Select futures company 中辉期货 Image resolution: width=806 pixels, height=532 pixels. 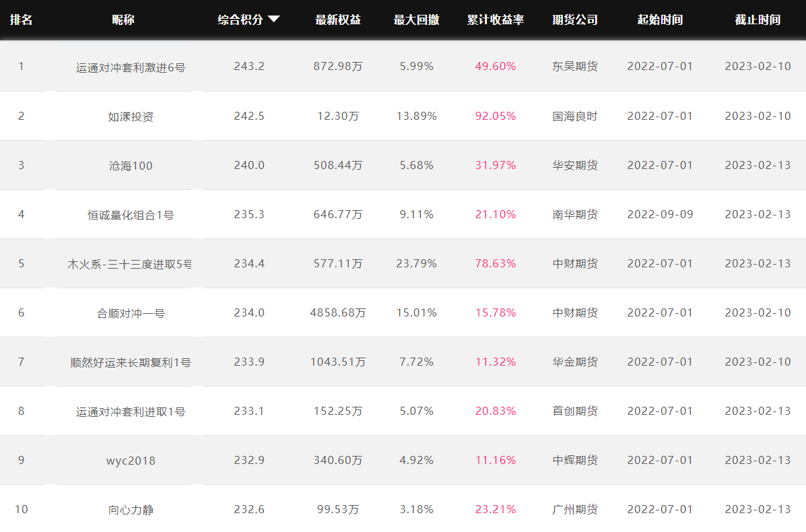click(574, 460)
